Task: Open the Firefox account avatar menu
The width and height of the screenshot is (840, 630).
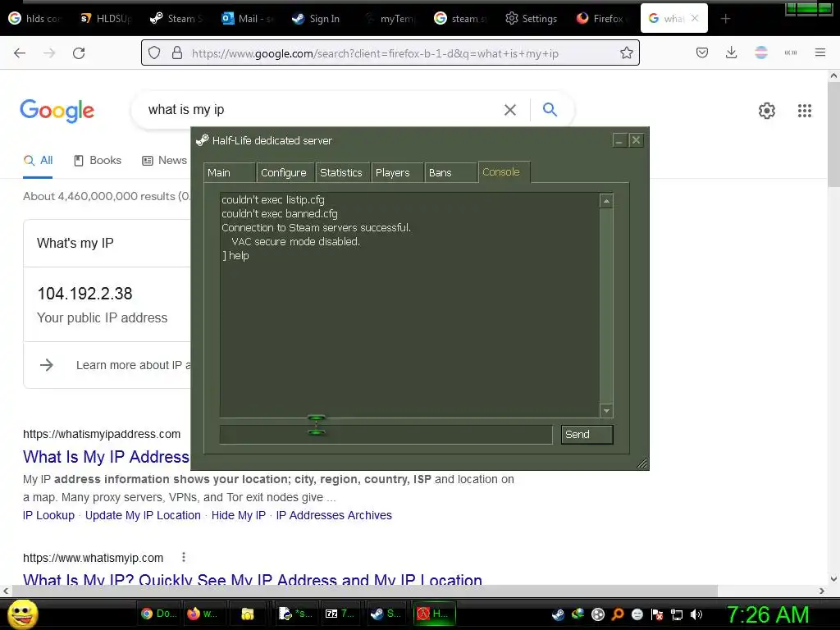Action: pyautogui.click(x=760, y=52)
